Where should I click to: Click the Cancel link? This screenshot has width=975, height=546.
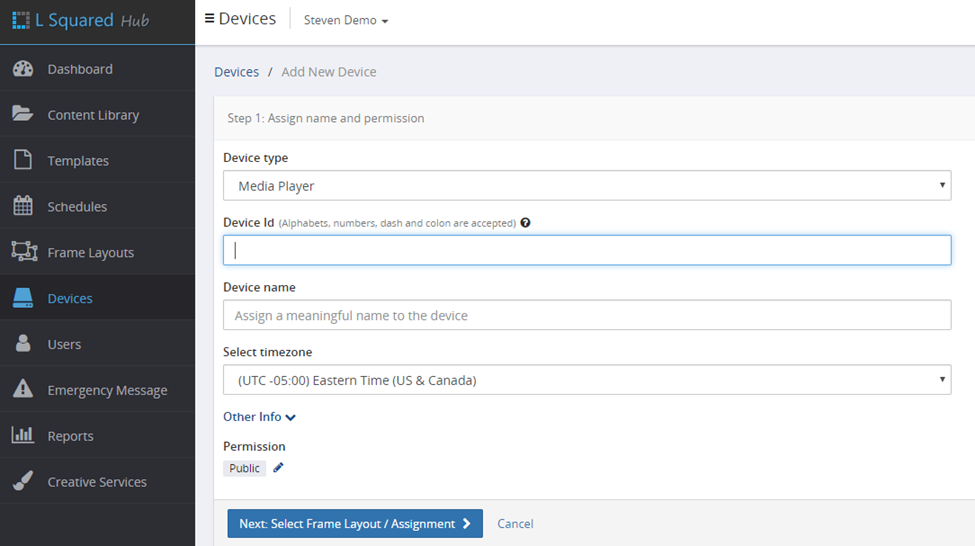click(x=515, y=524)
